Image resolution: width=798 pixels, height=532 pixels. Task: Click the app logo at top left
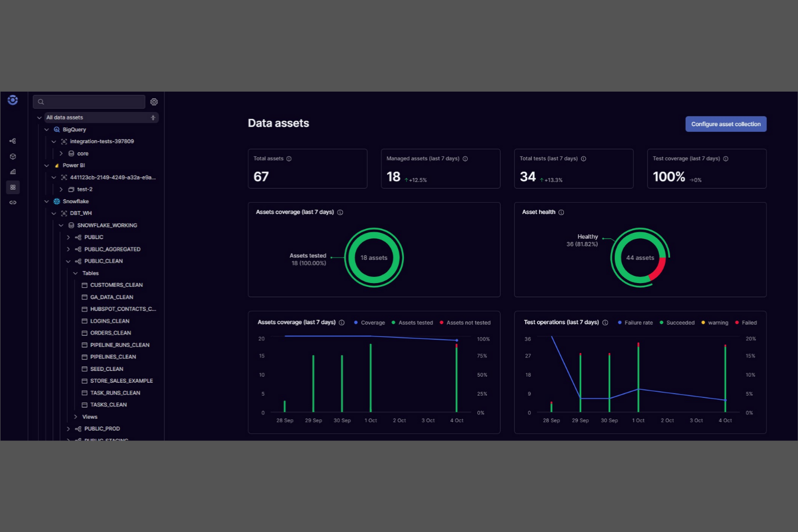tap(12, 100)
